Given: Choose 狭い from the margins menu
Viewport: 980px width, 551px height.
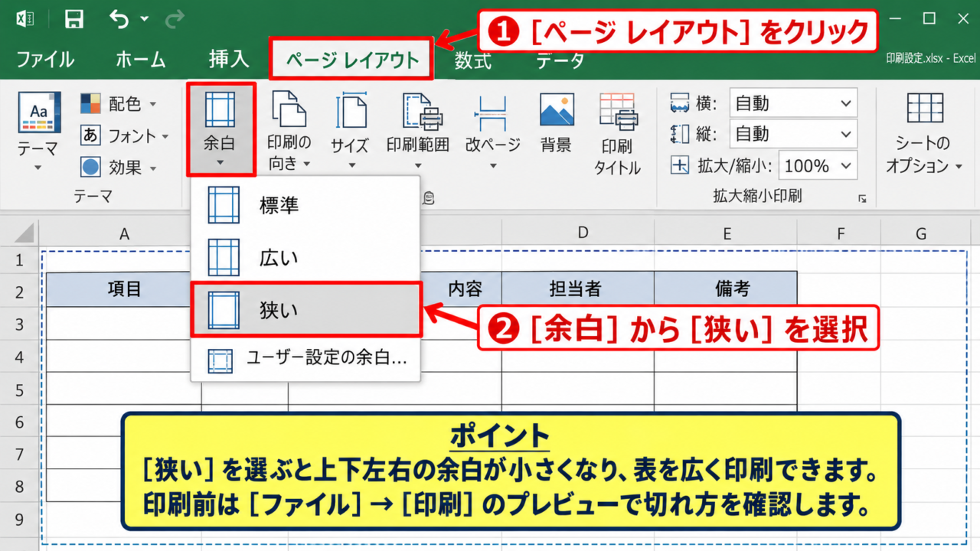Looking at the screenshot, I should [305, 310].
